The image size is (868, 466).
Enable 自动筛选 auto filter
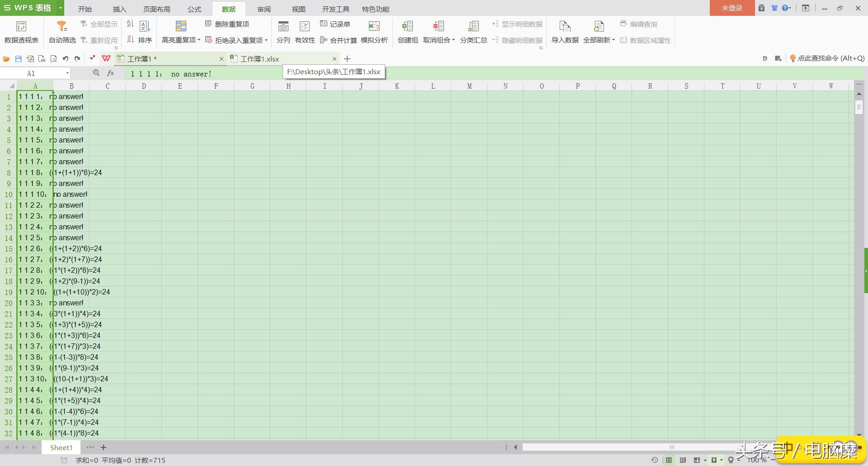[x=62, y=32]
